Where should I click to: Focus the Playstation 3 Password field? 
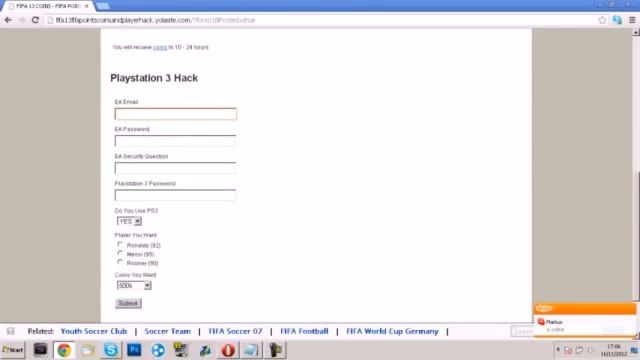coord(175,195)
